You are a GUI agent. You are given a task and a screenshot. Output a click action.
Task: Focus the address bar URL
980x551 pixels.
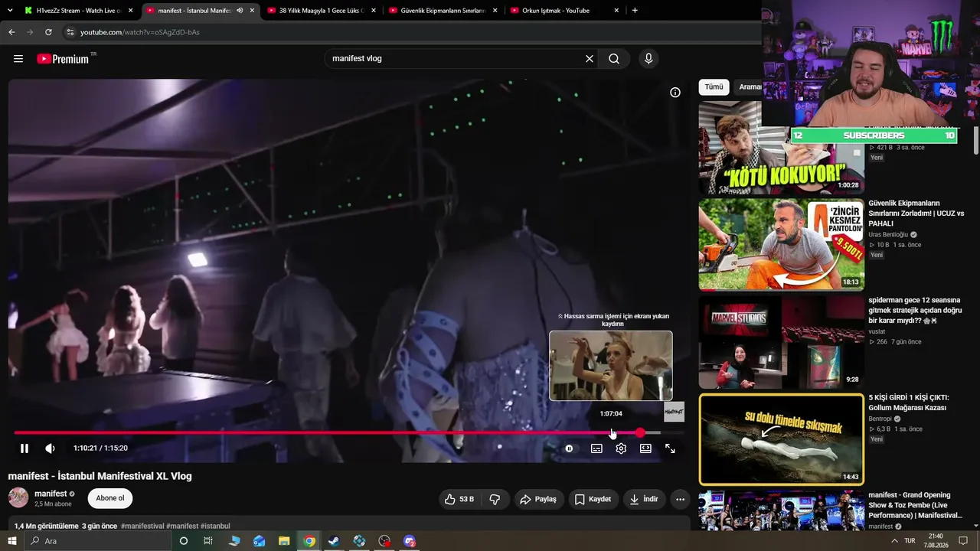[140, 32]
